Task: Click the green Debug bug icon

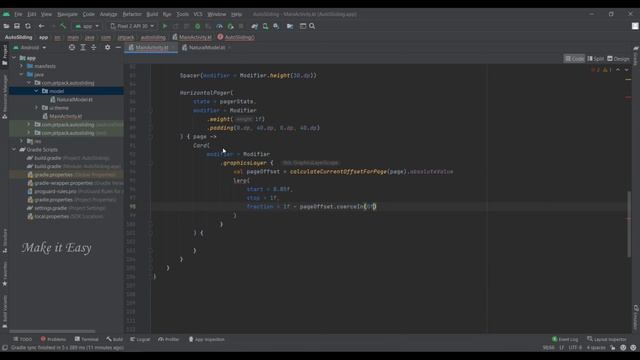Action: coord(198,26)
